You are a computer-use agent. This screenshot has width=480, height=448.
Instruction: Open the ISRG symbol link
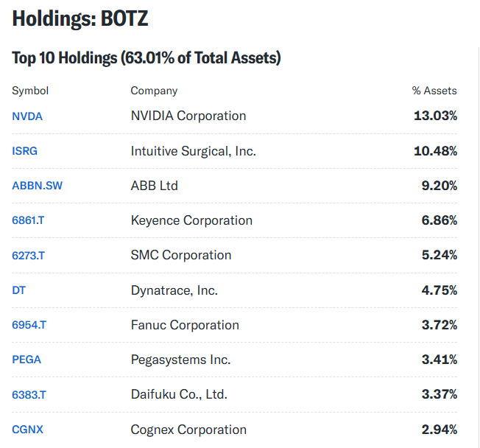point(24,151)
